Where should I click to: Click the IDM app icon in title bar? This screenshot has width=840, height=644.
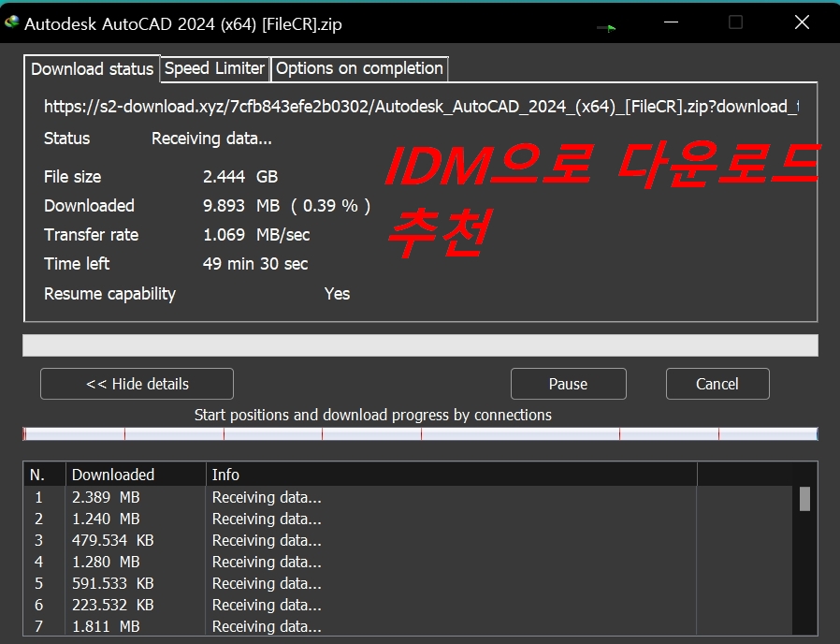tap(12, 22)
